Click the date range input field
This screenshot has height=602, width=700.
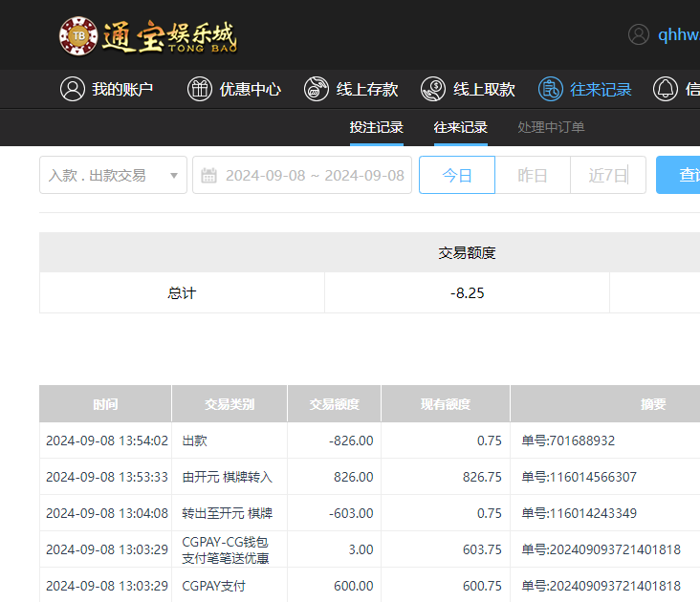[x=314, y=176]
